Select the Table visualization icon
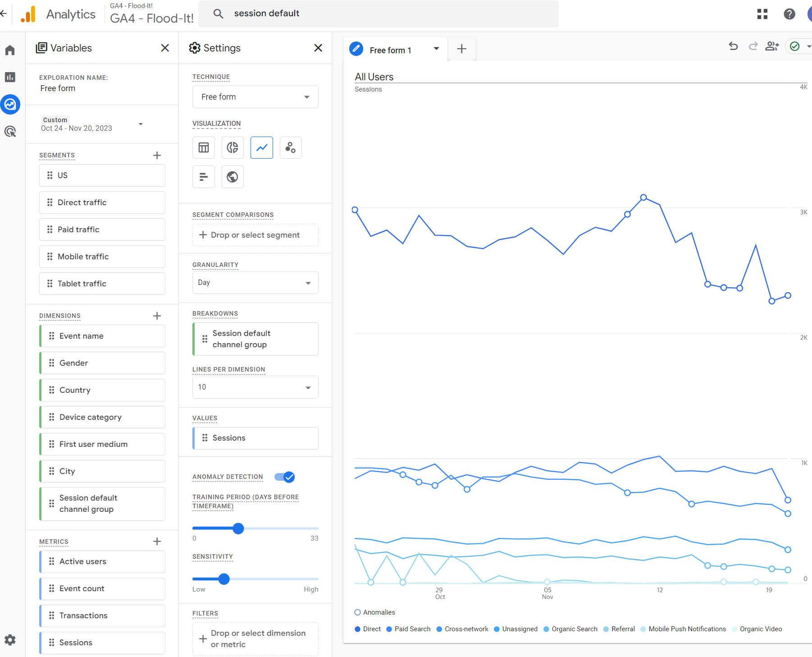 (x=204, y=147)
